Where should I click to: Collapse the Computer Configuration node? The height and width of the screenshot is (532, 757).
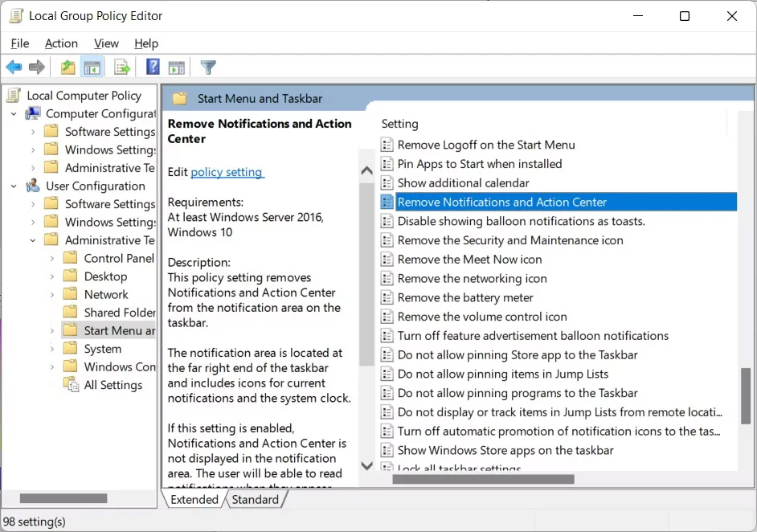tap(13, 113)
